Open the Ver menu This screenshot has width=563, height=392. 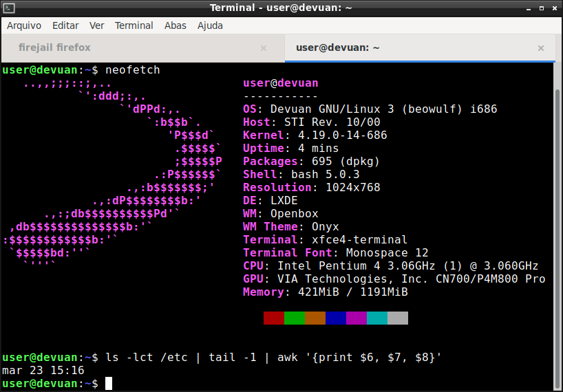tap(97, 25)
